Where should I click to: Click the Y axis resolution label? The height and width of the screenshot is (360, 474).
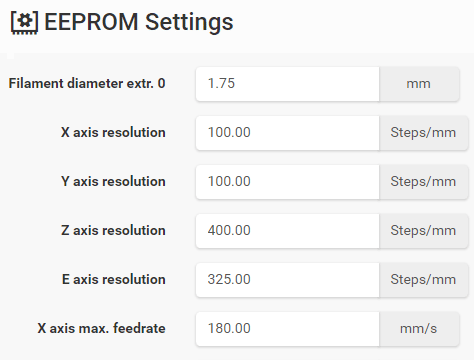tap(113, 181)
